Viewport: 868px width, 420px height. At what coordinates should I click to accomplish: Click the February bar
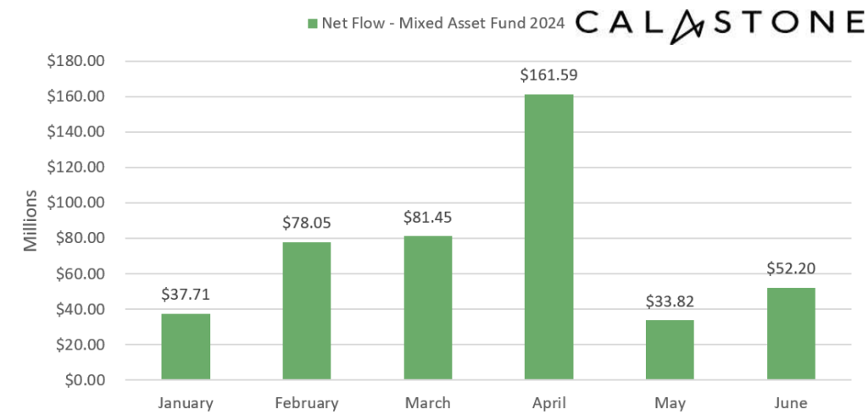click(x=307, y=311)
